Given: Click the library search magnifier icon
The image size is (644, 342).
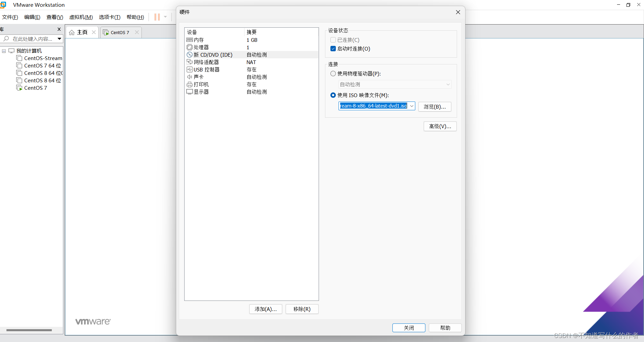Looking at the screenshot, I should pyautogui.click(x=6, y=39).
